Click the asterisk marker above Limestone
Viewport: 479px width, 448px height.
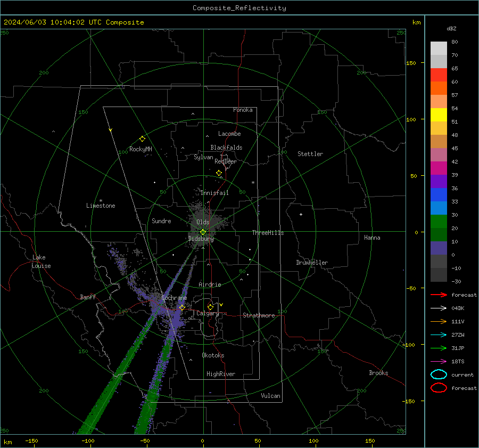(101, 201)
